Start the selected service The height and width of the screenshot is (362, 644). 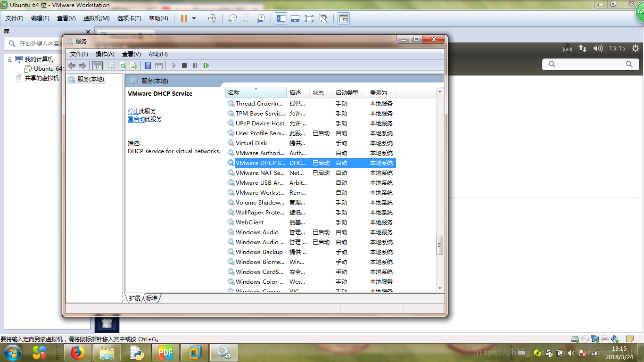(x=174, y=66)
